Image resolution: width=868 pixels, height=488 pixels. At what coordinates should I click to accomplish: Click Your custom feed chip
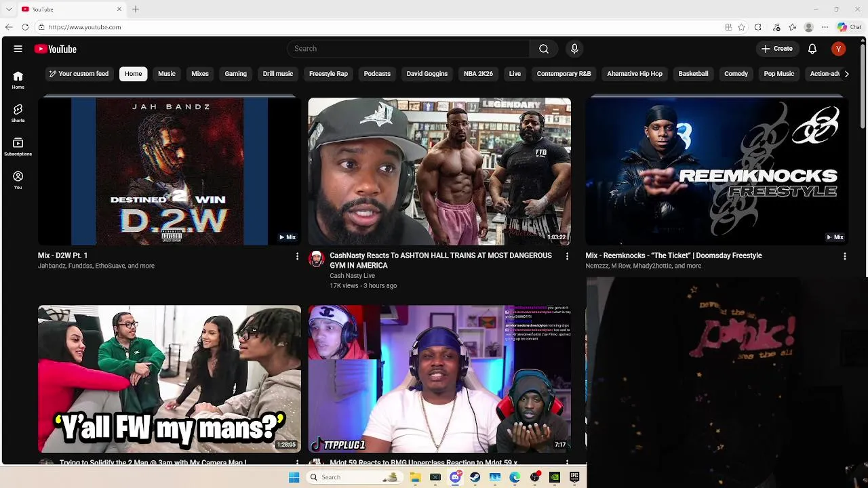tap(79, 74)
